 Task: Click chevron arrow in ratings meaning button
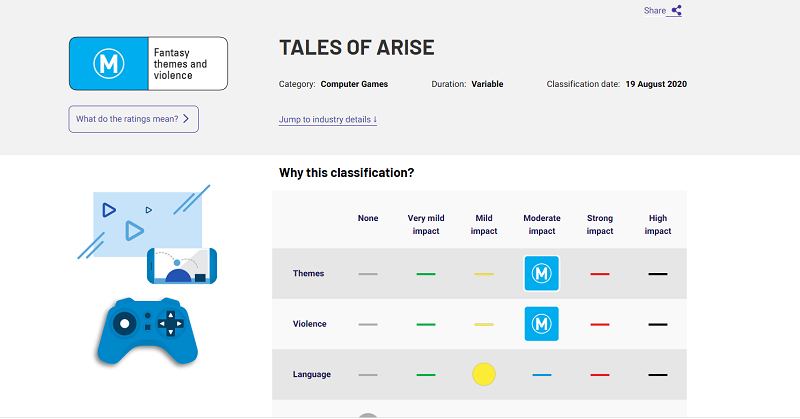(x=186, y=119)
